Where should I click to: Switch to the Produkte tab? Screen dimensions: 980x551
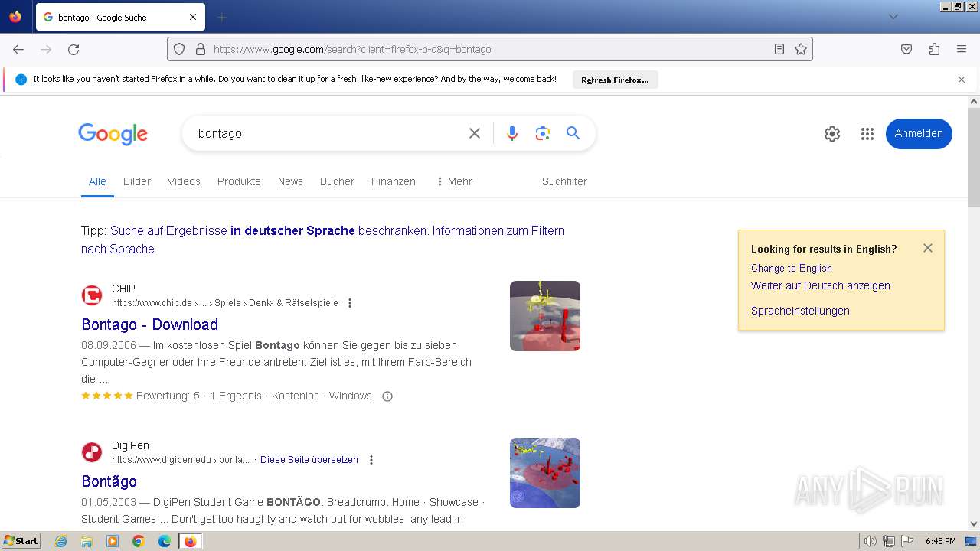239,181
